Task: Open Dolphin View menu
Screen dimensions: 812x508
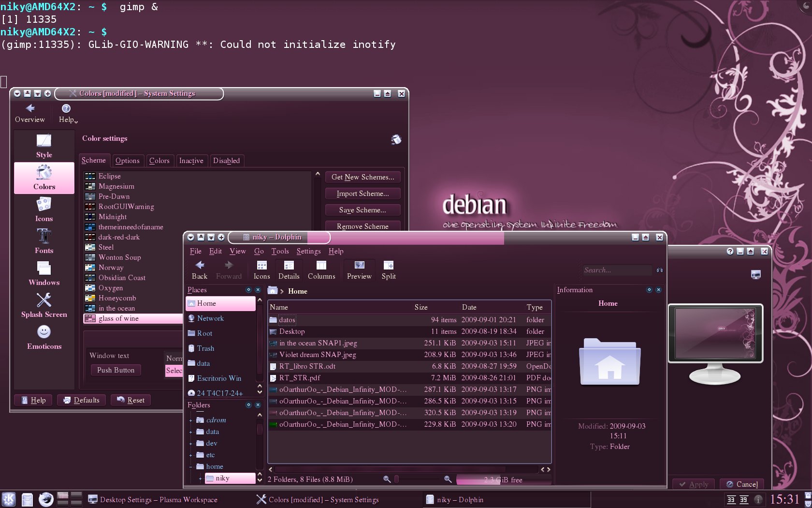Action: coord(237,251)
